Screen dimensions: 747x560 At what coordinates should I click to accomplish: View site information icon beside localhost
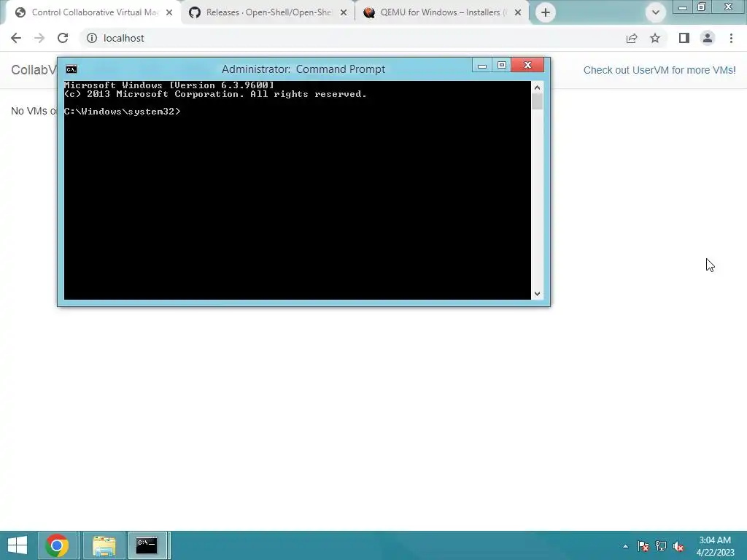[91, 38]
